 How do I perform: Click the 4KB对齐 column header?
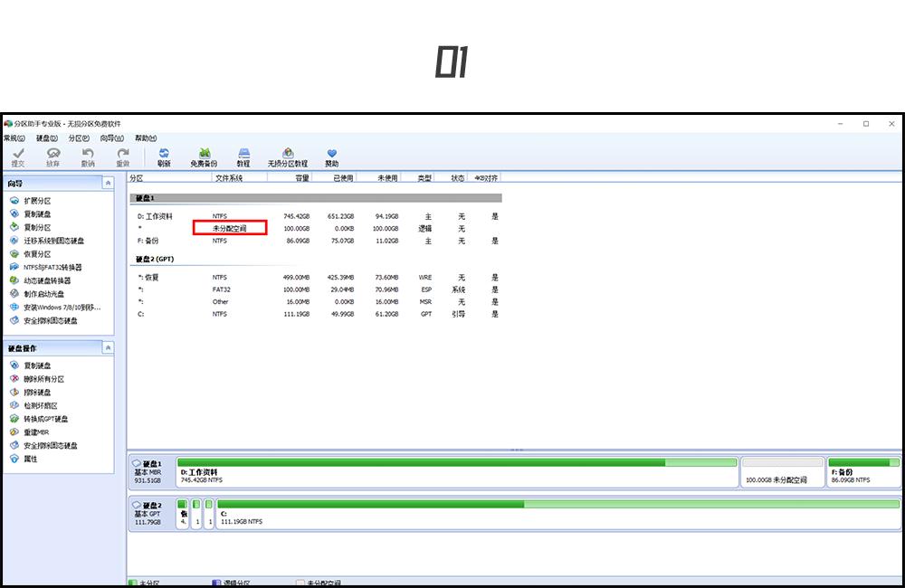click(x=485, y=178)
